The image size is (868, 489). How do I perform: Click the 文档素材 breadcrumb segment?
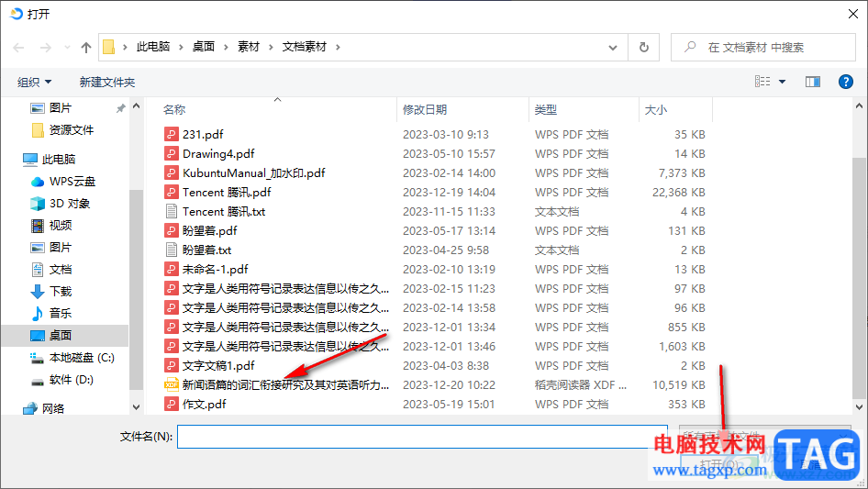tap(305, 47)
